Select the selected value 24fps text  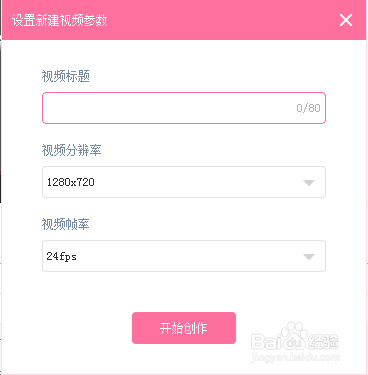tap(61, 256)
